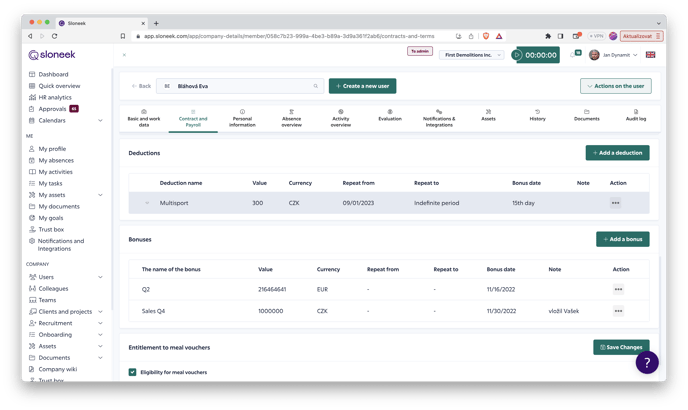Uncheck Eligibility for meal vouchers checkbox

coord(132,372)
